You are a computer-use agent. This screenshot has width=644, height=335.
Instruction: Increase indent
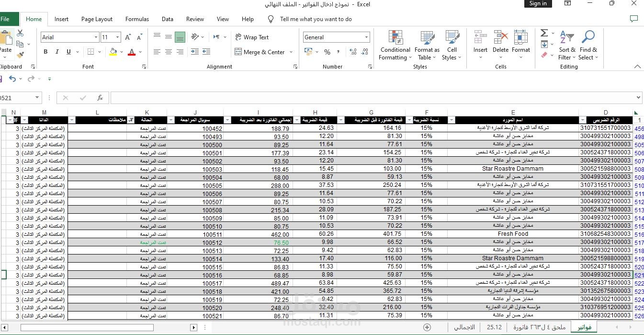(206, 52)
